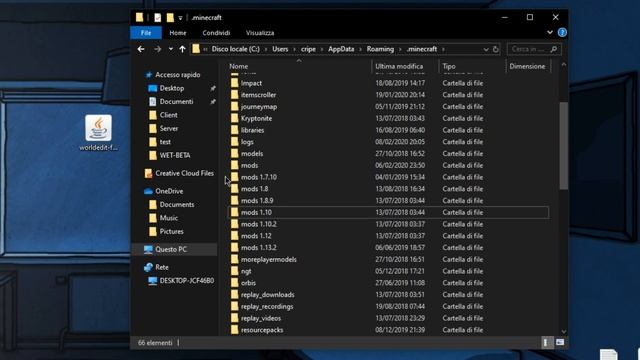Select the journeymap folder icon

pyautogui.click(x=234, y=107)
